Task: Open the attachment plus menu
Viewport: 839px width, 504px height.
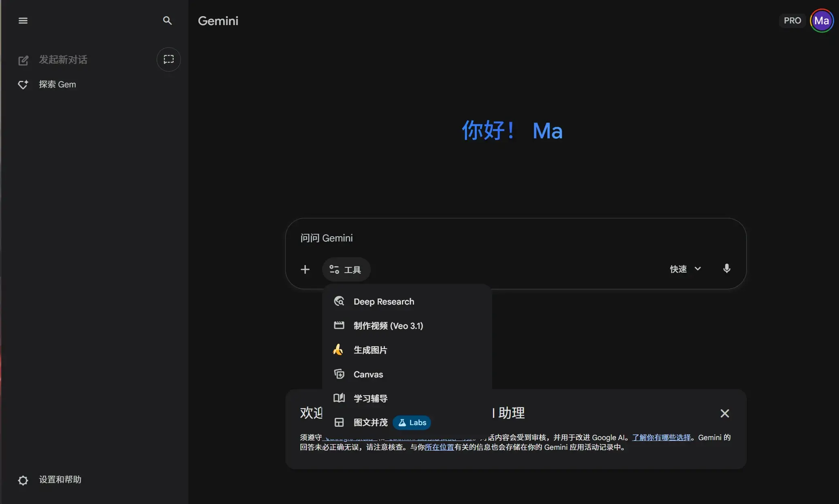Action: point(305,269)
